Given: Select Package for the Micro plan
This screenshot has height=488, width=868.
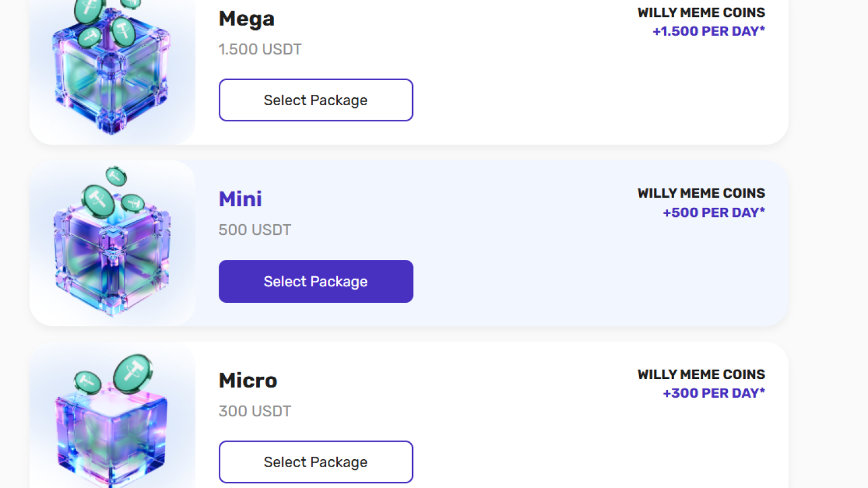Looking at the screenshot, I should 316,462.
